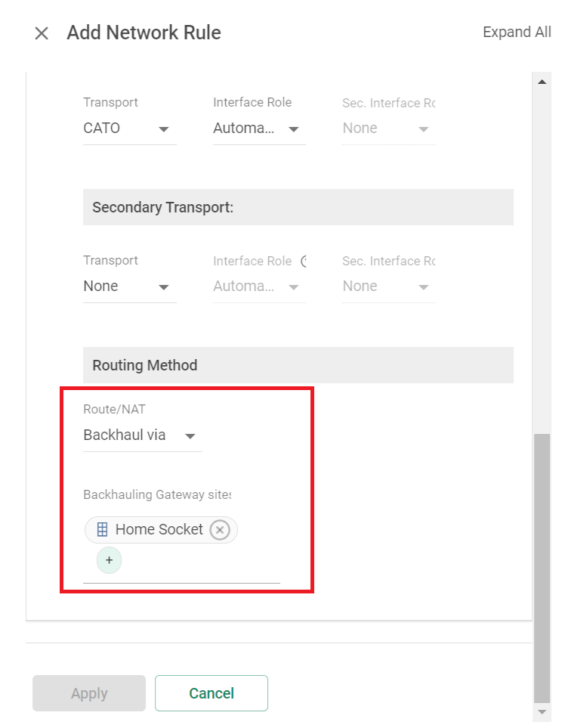Open primary Transport CATO dropdown
The height and width of the screenshot is (728, 562).
pyautogui.click(x=129, y=129)
